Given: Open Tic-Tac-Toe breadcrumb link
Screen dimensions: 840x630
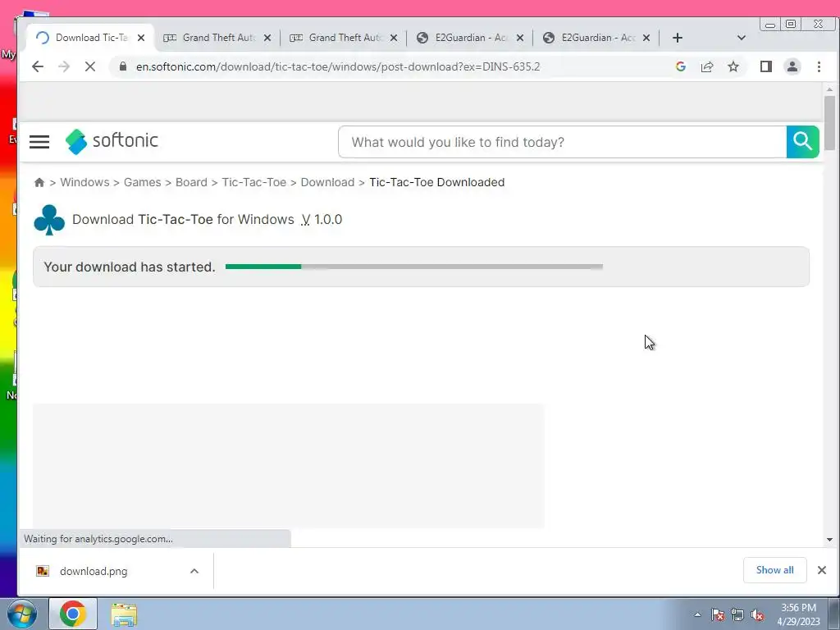Looking at the screenshot, I should tap(254, 182).
